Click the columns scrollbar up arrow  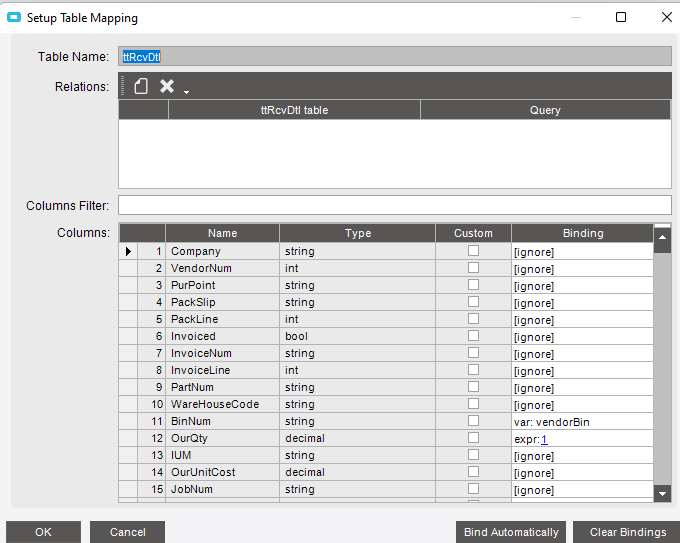(662, 237)
